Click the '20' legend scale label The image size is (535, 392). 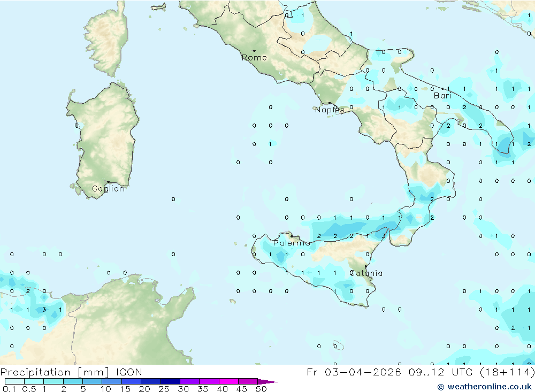144,389
